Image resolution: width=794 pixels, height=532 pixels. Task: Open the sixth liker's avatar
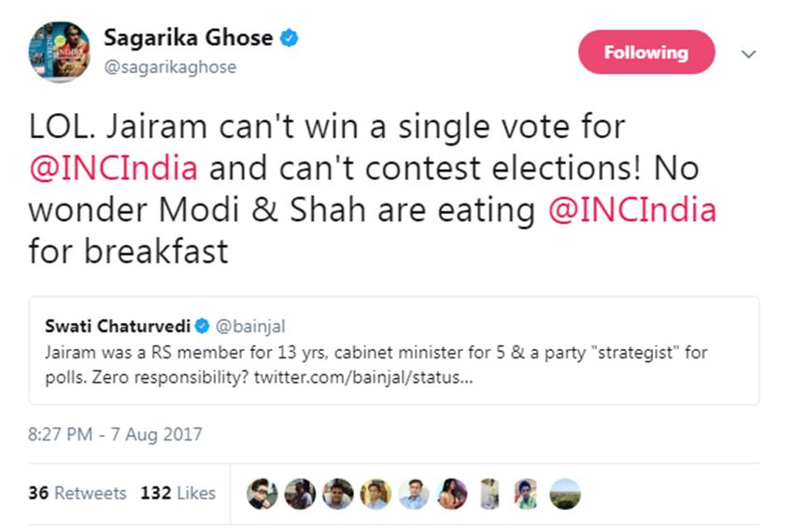click(452, 493)
